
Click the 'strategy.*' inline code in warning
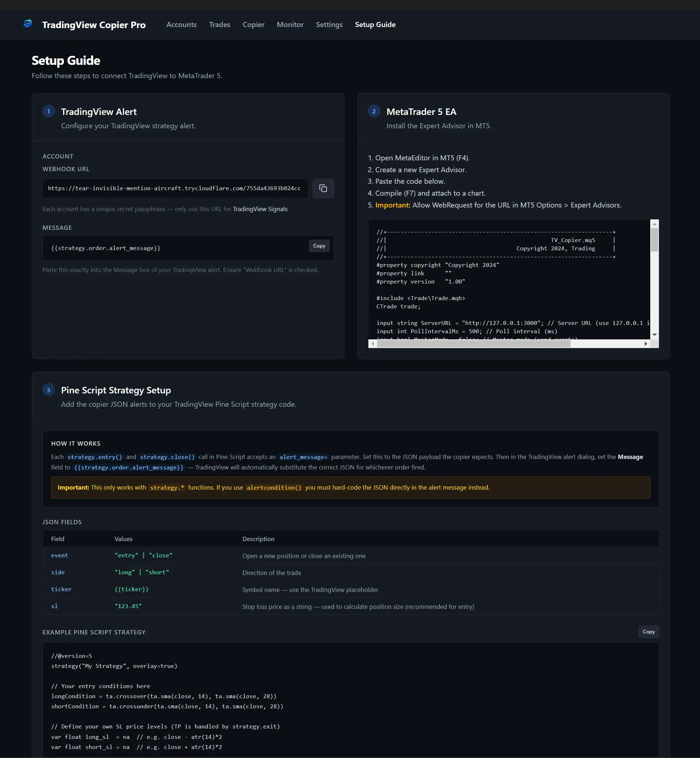(167, 488)
